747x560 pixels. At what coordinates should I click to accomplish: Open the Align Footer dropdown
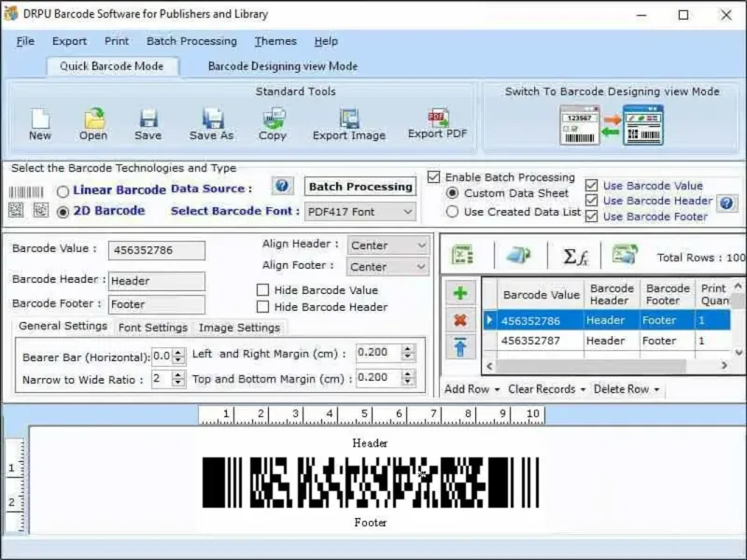(x=388, y=267)
